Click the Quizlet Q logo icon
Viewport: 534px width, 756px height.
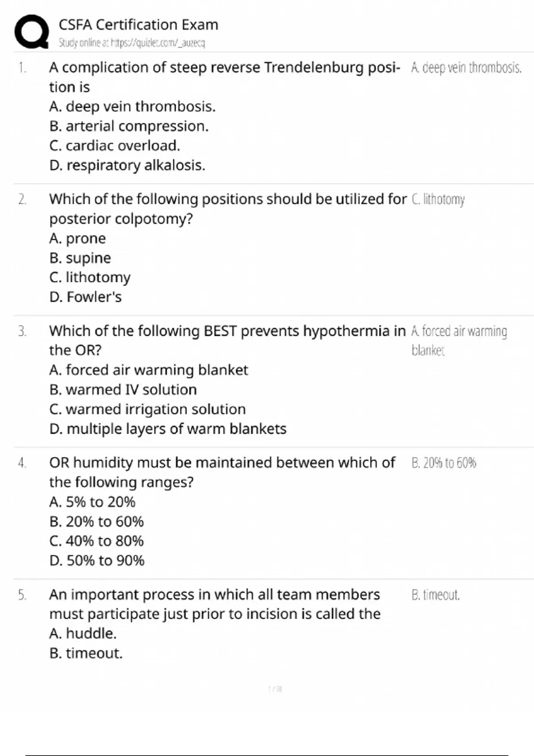point(32,32)
